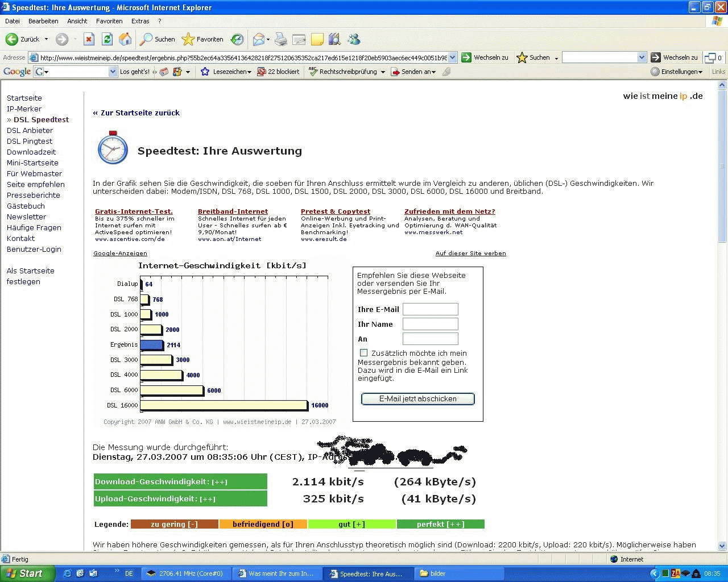The width and height of the screenshot is (728, 582).
Task: Open Lesezeichen bookmarks in Google toolbar
Action: [x=226, y=72]
